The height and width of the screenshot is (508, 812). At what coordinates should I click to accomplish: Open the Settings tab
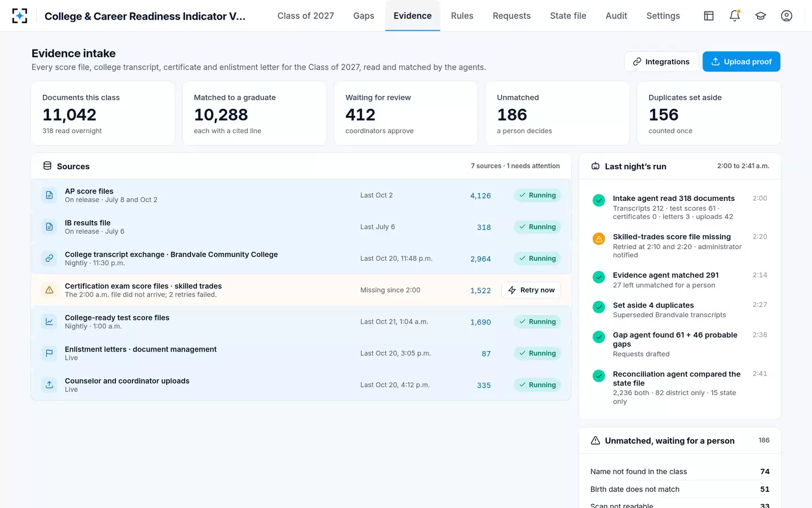(663, 16)
